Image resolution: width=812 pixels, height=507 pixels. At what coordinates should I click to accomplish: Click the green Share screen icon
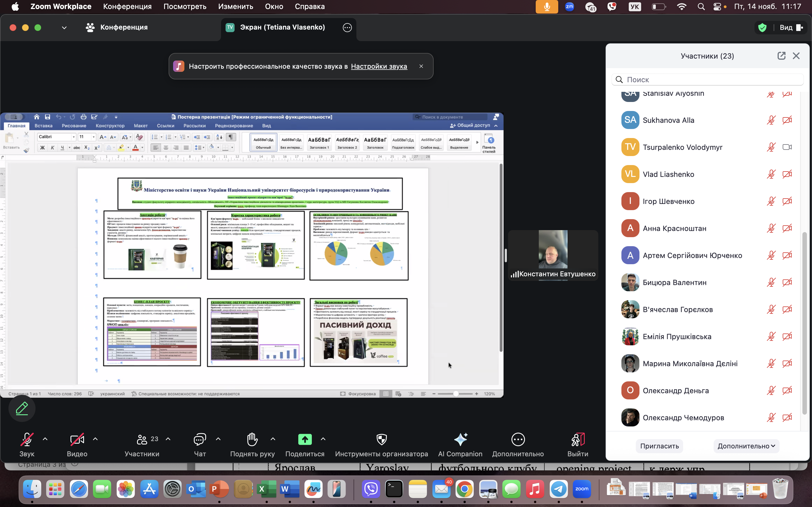point(305,439)
